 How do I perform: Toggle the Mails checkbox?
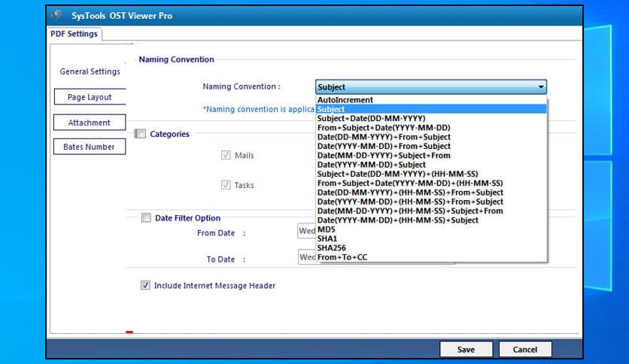pyautogui.click(x=226, y=155)
